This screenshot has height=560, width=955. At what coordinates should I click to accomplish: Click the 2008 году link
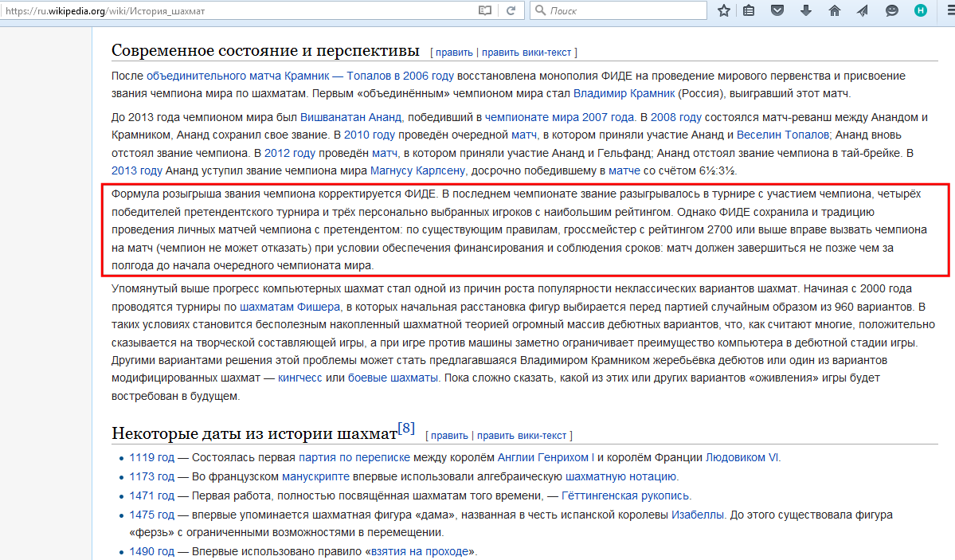(x=676, y=117)
